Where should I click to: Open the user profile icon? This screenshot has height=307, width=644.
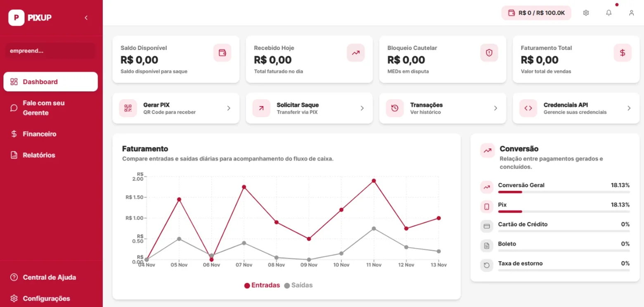point(631,13)
